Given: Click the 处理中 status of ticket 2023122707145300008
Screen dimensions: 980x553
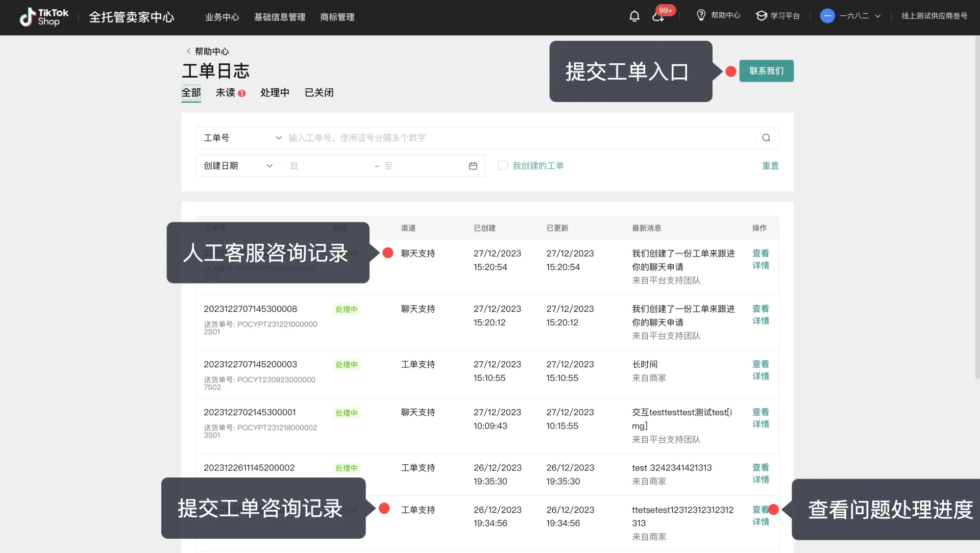Looking at the screenshot, I should pos(347,309).
